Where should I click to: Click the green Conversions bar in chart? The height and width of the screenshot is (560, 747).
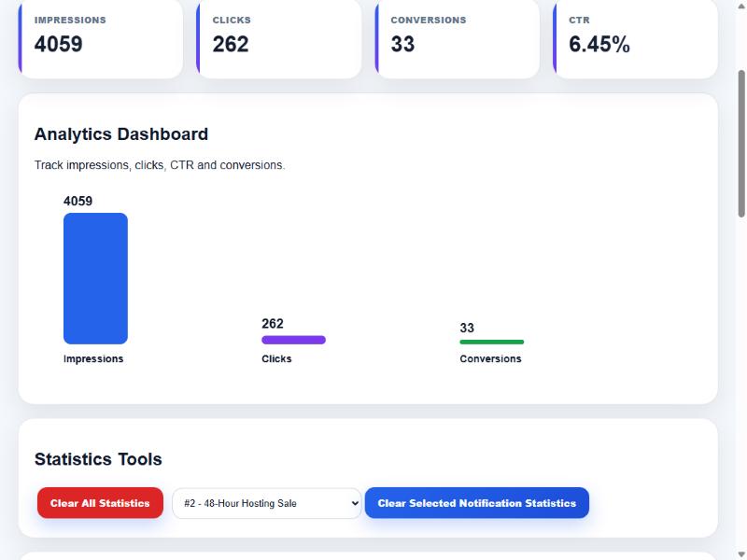(492, 342)
